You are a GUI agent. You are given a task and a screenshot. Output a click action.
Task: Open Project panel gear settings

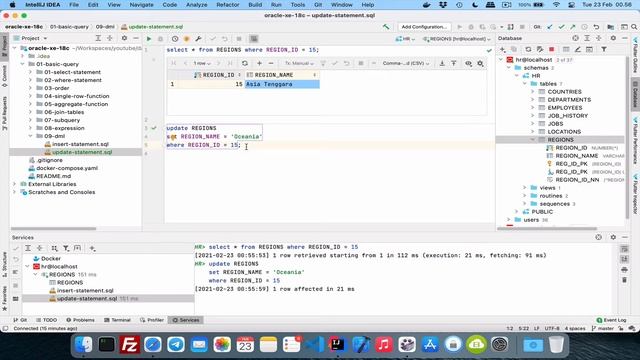[124, 38]
